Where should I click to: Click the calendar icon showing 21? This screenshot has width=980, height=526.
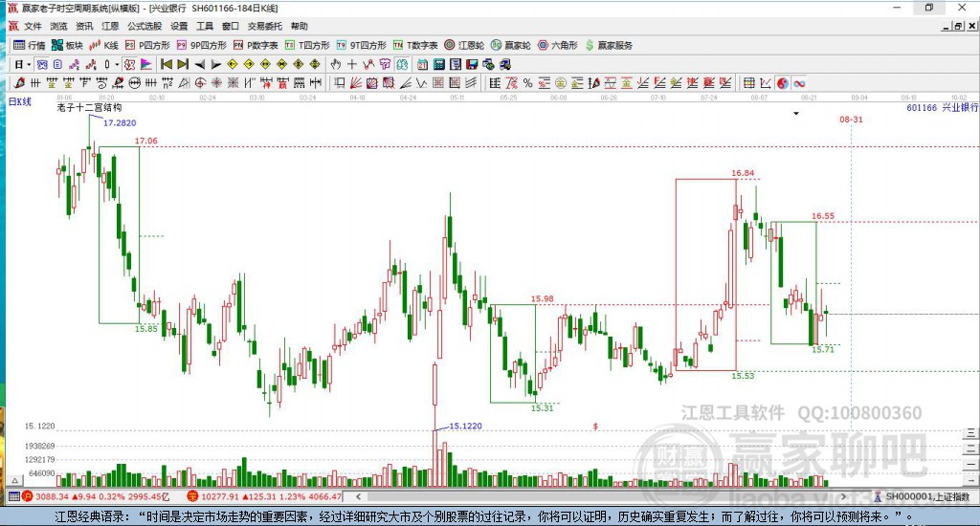click(x=422, y=64)
